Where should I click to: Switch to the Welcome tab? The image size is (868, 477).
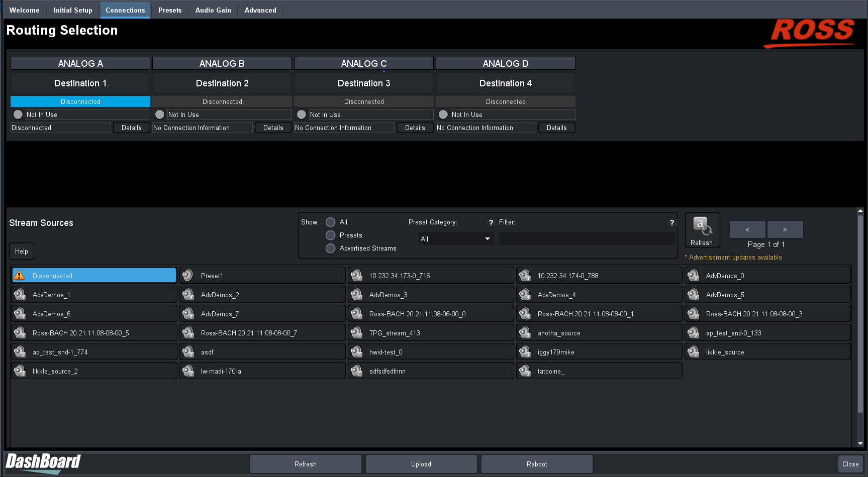click(x=25, y=10)
